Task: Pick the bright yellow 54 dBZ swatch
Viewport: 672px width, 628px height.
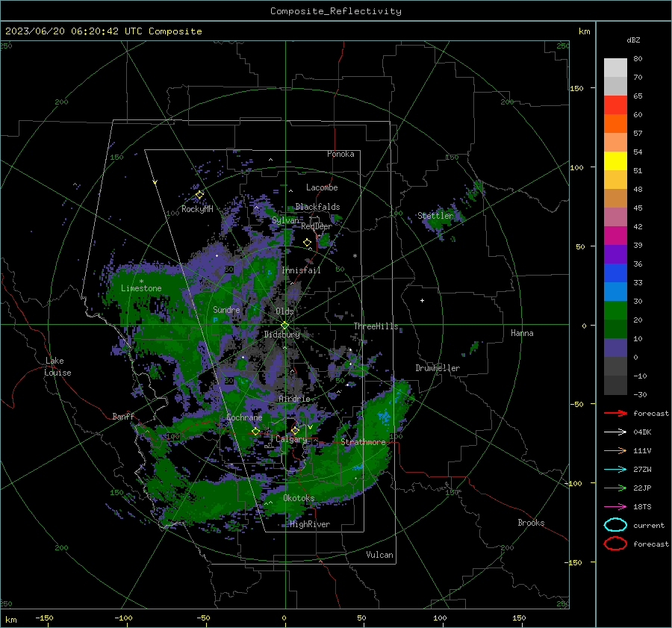Action: click(x=615, y=161)
